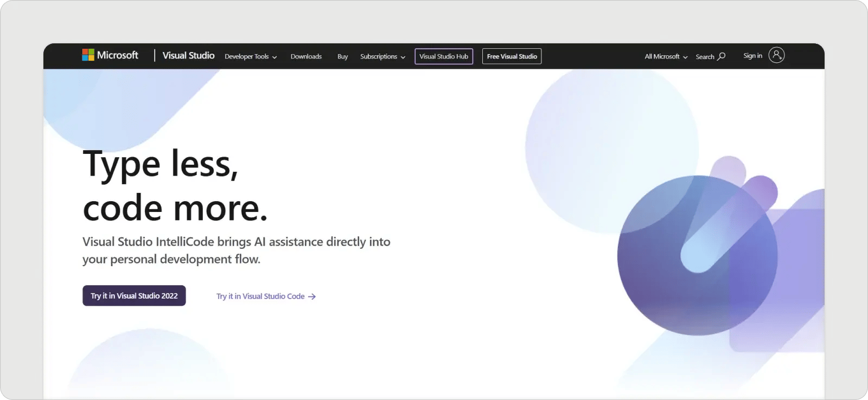Follow the Try it in Visual Studio Code link

260,296
